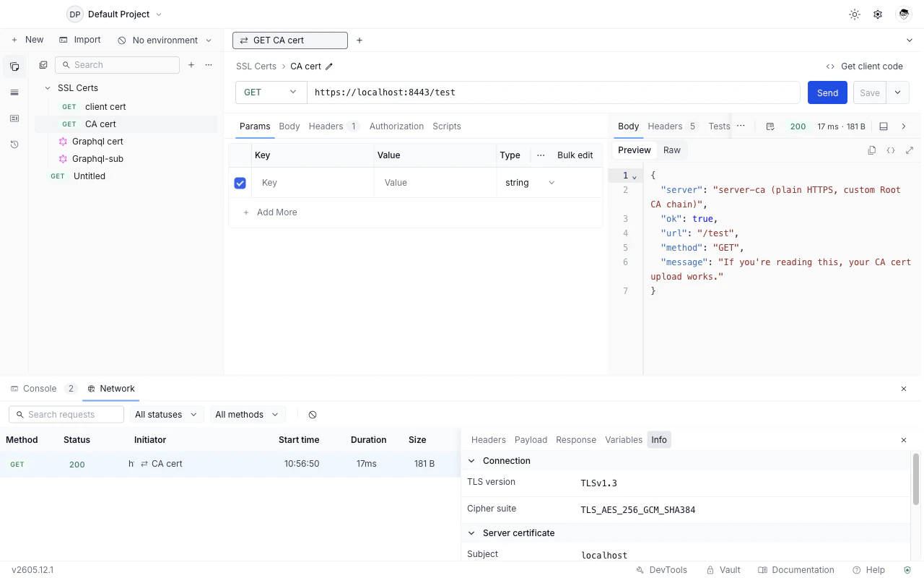This screenshot has height=578, width=924.
Task: Open settings gear icon in header
Action: (878, 14)
